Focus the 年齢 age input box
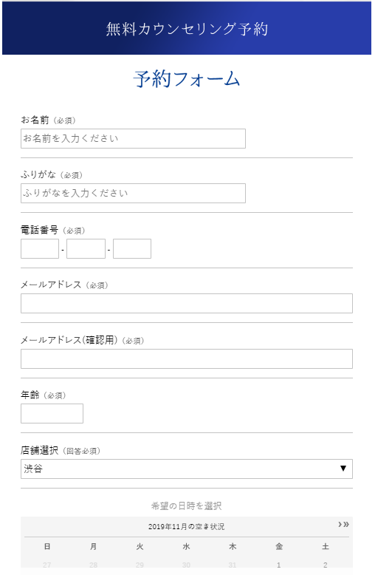The image size is (392, 575). click(x=52, y=413)
